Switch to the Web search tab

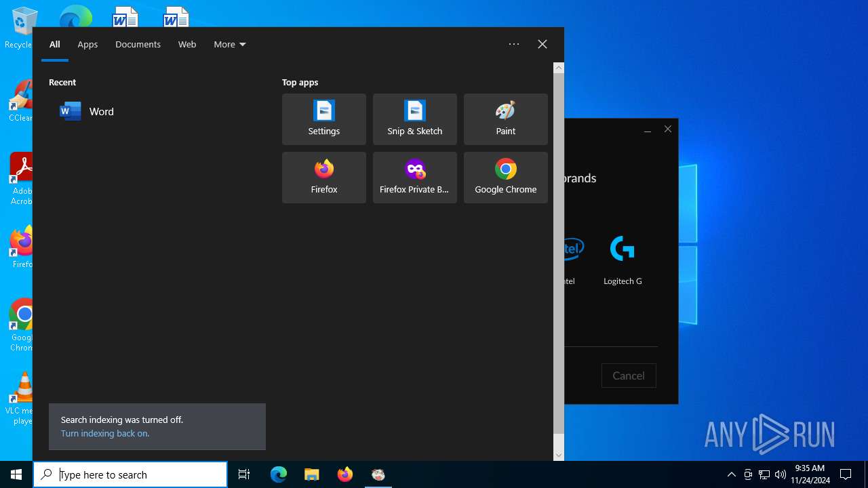[x=187, y=44]
